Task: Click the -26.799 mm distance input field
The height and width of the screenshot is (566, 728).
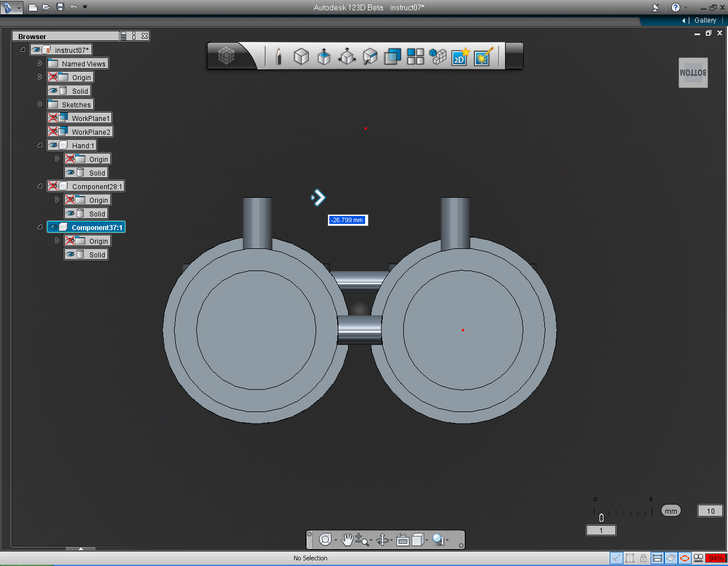Action: 348,220
